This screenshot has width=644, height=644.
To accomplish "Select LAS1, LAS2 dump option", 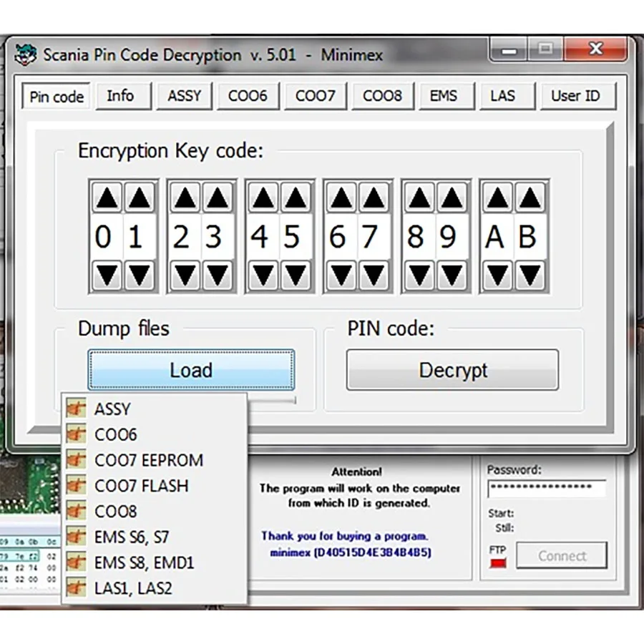I will [154, 588].
